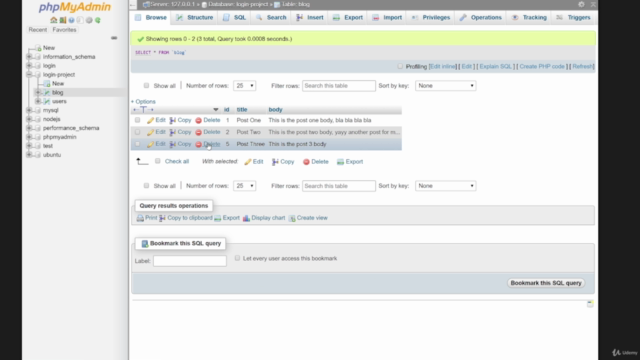Open the Operations tab
The height and width of the screenshot is (360, 640).
(x=481, y=18)
